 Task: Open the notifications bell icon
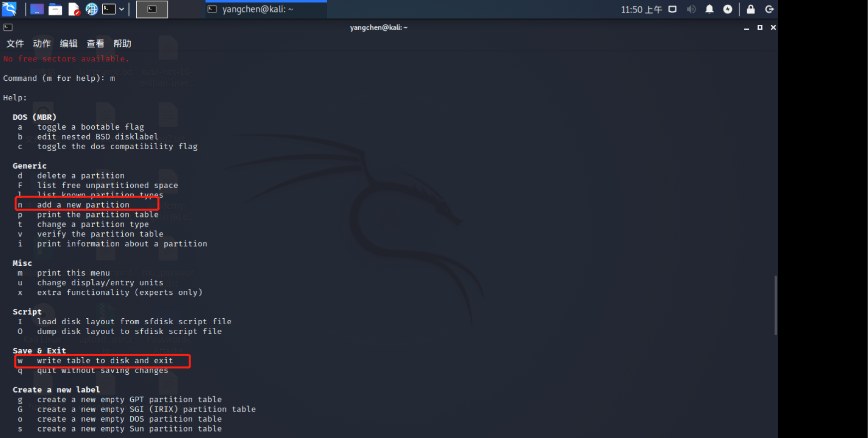tap(709, 9)
